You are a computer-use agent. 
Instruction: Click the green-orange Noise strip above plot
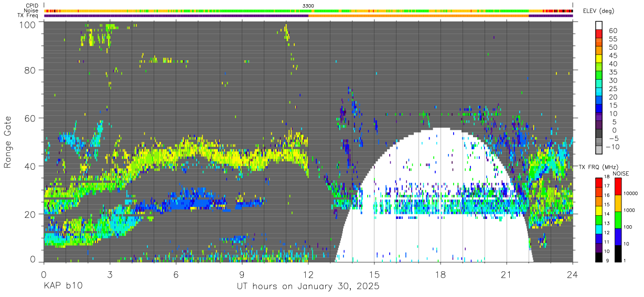(x=308, y=10)
